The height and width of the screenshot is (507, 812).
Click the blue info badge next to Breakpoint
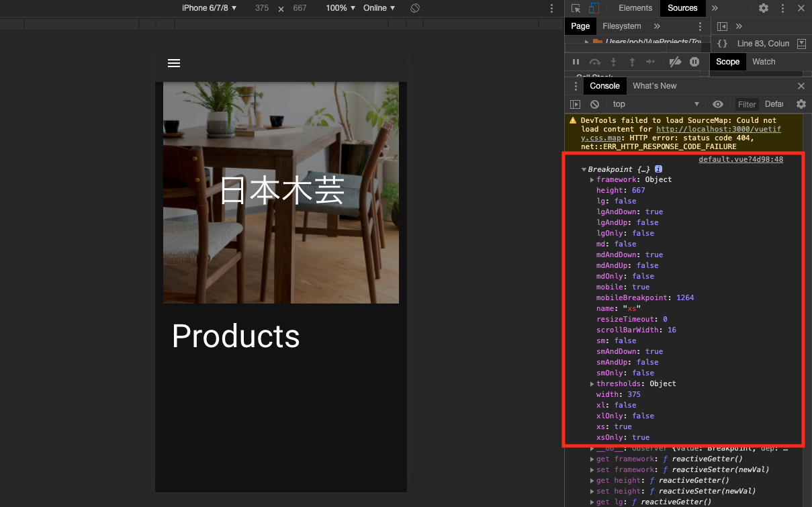659,169
